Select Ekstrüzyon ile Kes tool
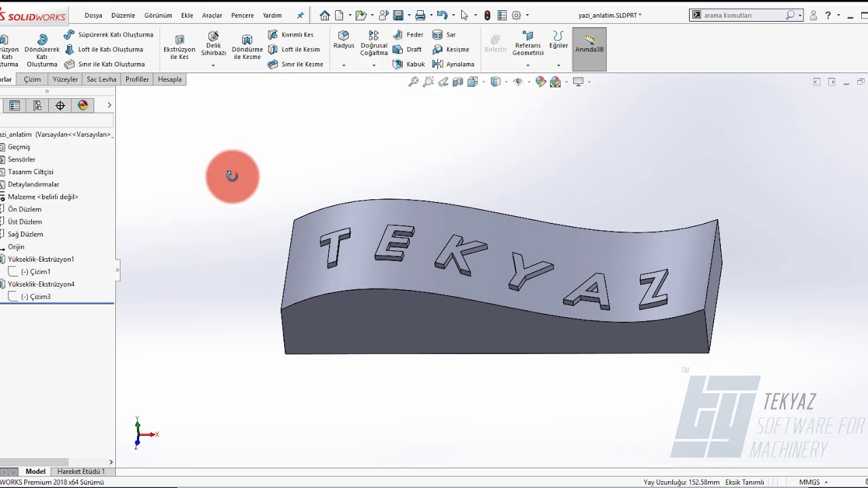The height and width of the screenshot is (488, 868). [x=179, y=48]
